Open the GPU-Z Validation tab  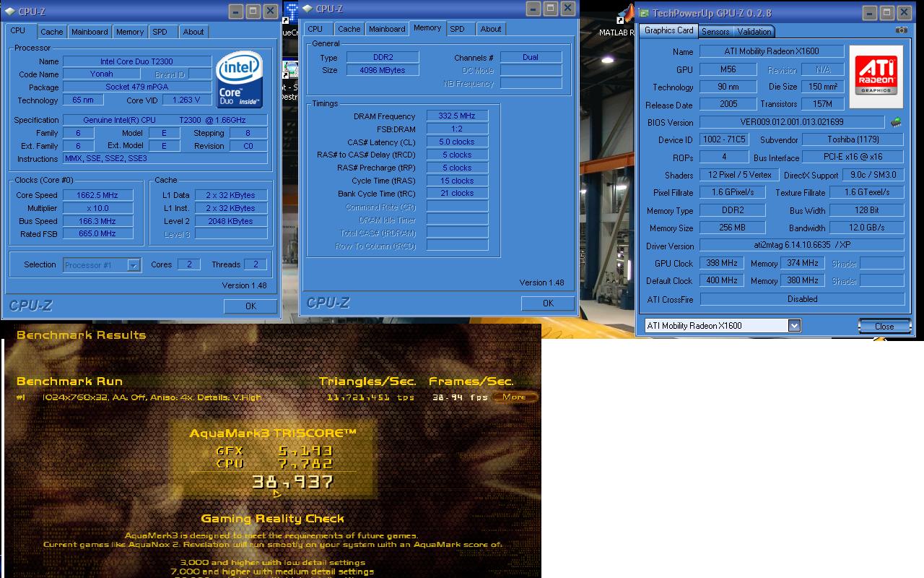(x=754, y=31)
